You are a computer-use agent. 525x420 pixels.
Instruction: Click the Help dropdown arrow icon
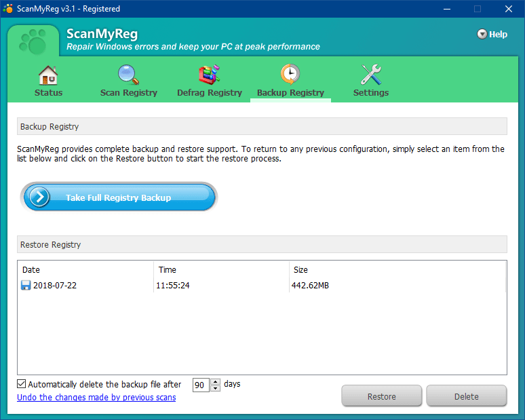pos(482,34)
